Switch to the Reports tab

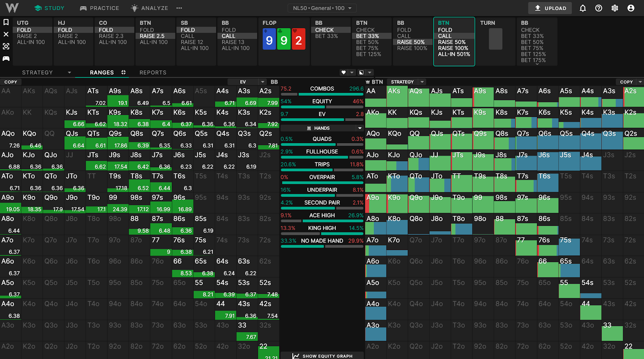tap(153, 72)
